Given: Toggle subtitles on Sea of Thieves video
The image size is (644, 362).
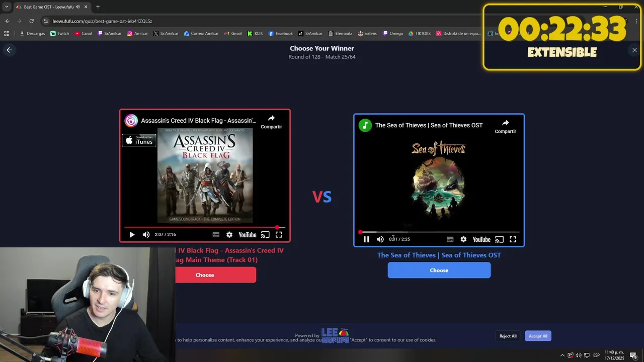Looking at the screenshot, I should (x=450, y=239).
